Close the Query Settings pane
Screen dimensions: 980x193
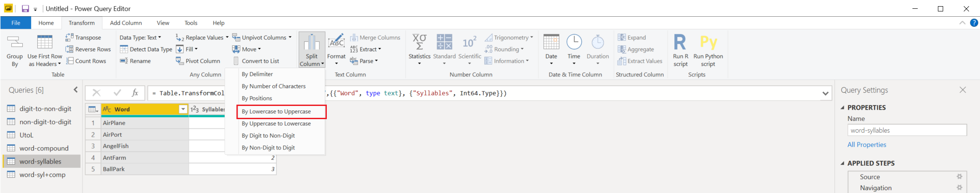click(x=963, y=90)
